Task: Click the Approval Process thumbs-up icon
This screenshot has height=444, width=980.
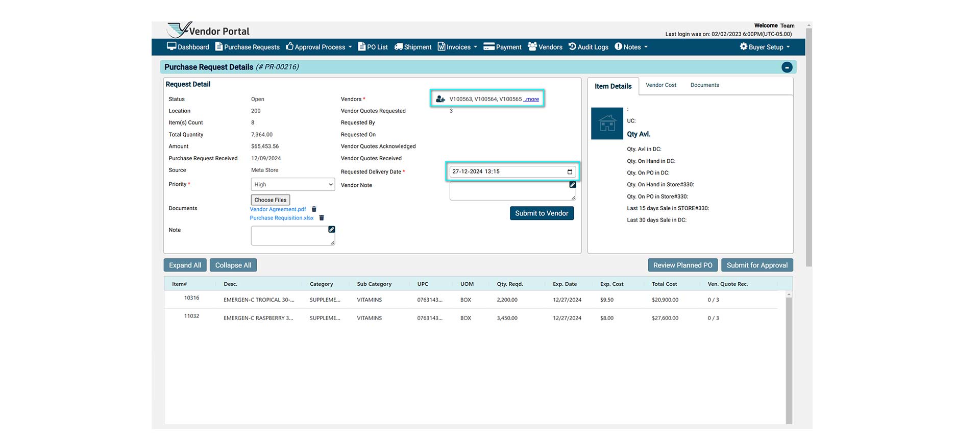Action: tap(289, 46)
